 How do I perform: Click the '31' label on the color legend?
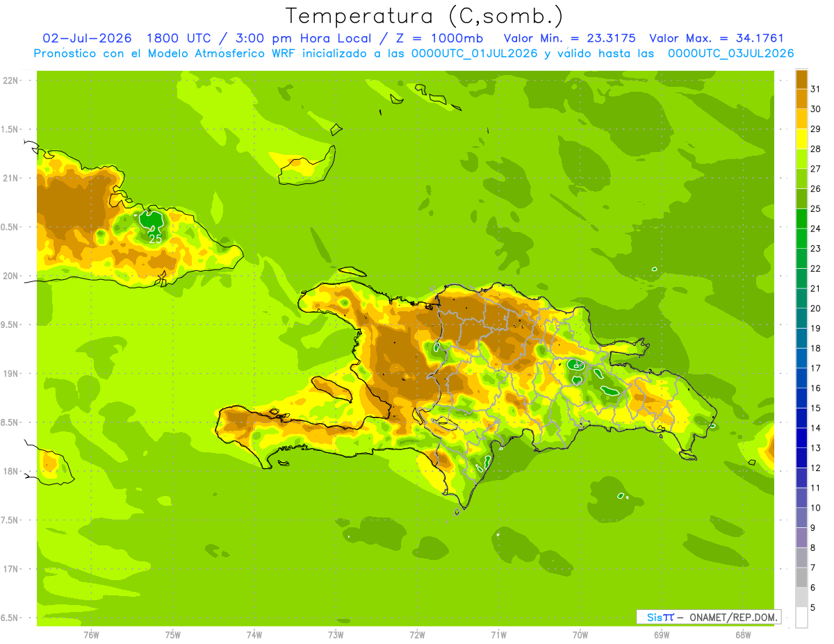click(815, 89)
